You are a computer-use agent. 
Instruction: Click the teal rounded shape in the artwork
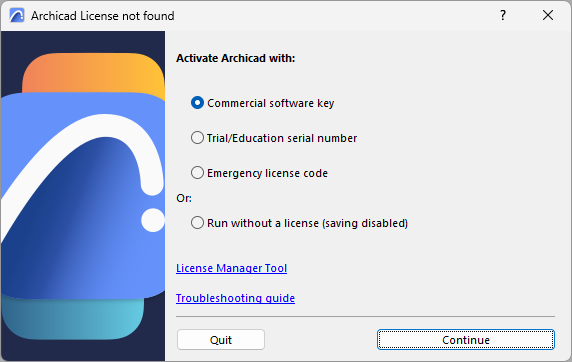(x=73, y=318)
